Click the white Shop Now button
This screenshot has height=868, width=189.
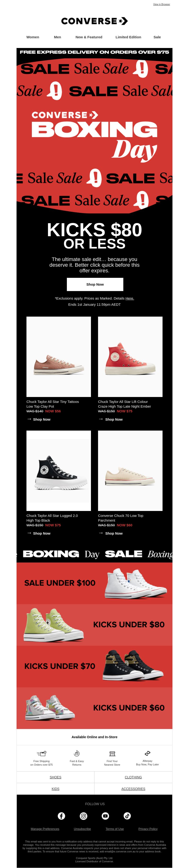95,284
